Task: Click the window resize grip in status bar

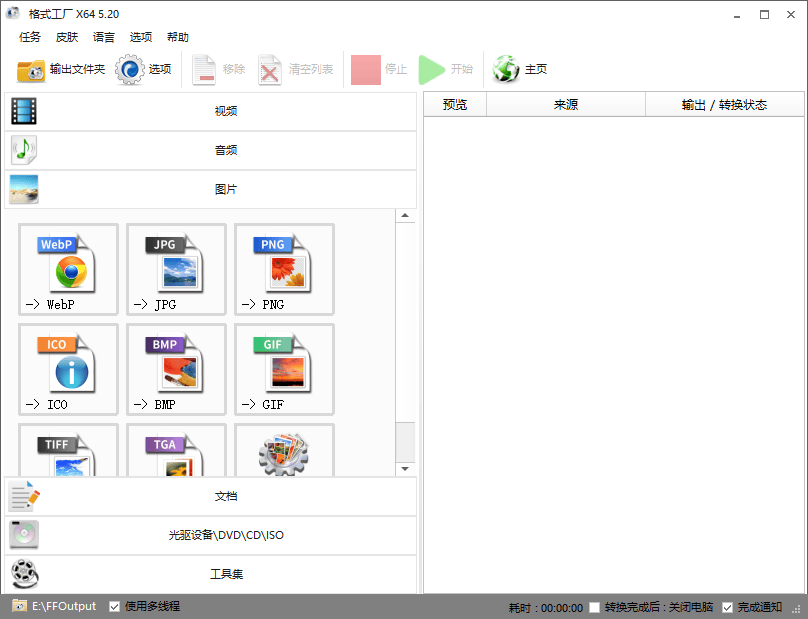Action: click(x=797, y=609)
